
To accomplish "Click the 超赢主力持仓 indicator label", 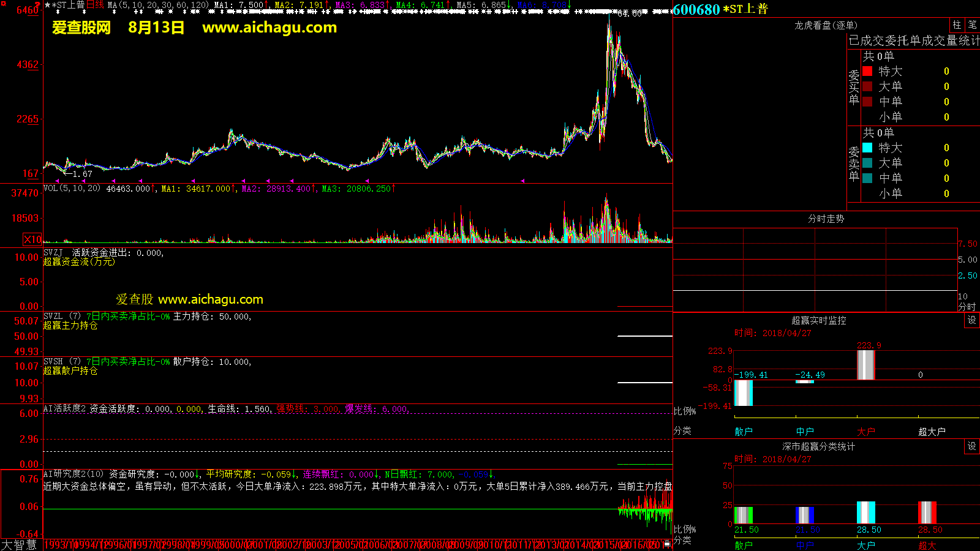I will pyautogui.click(x=70, y=326).
